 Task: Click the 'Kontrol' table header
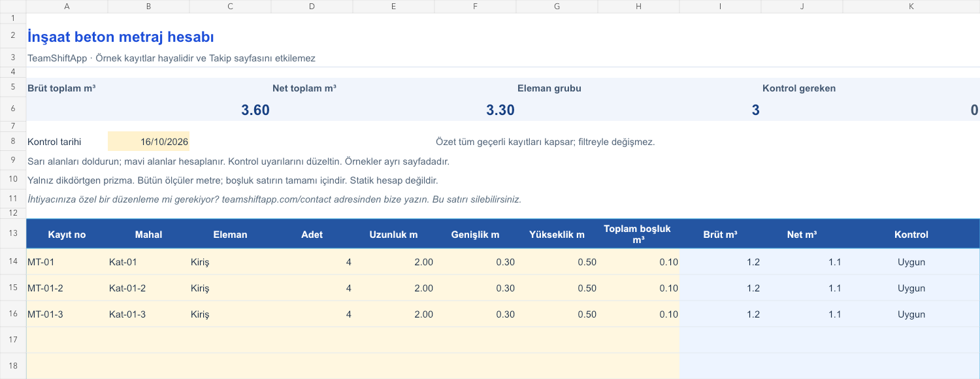(911, 235)
